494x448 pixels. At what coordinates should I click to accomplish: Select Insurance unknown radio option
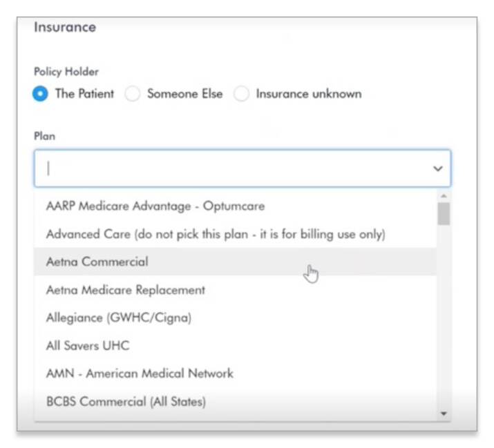241,94
